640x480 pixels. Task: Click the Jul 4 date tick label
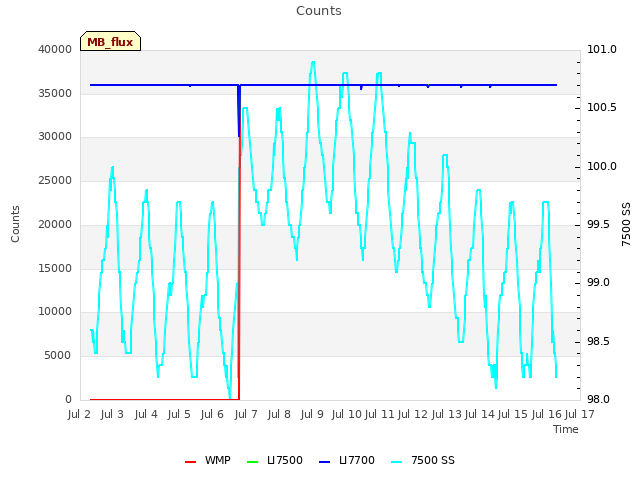coord(146,414)
